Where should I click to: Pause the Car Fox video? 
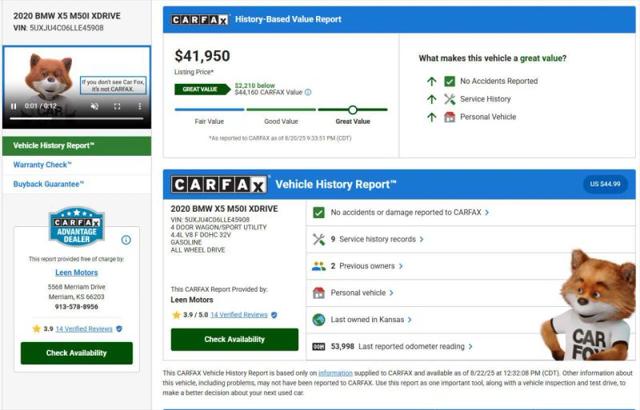[13, 106]
